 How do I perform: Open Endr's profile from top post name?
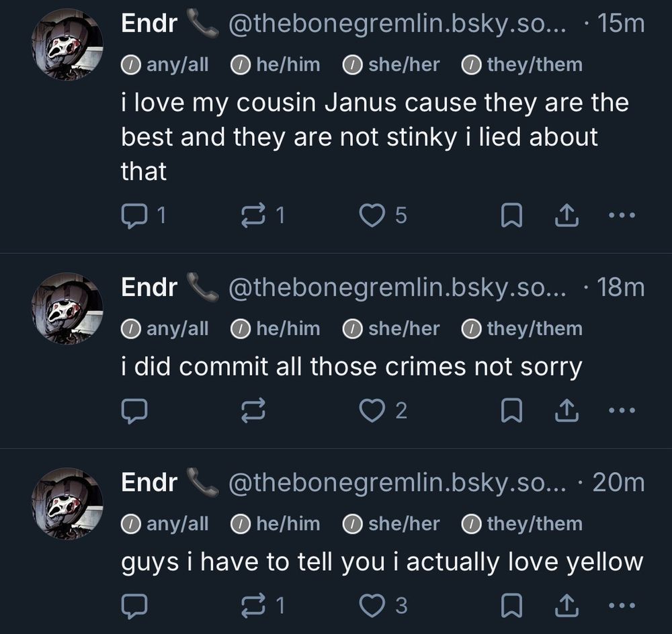tap(149, 24)
